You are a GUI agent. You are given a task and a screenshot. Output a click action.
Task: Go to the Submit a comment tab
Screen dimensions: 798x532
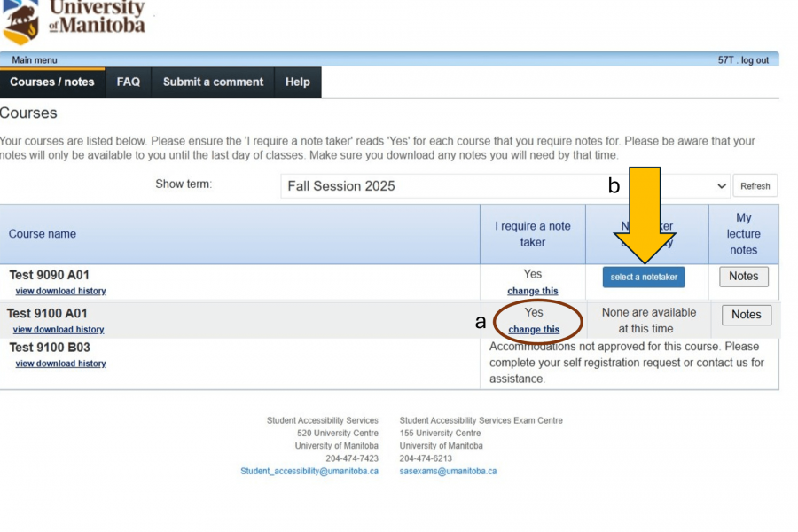213,82
